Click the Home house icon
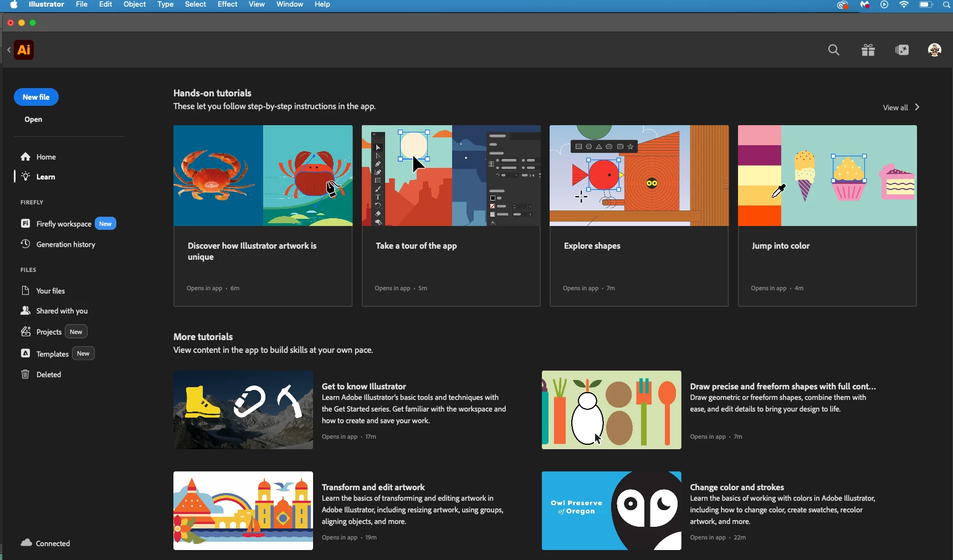 [25, 157]
